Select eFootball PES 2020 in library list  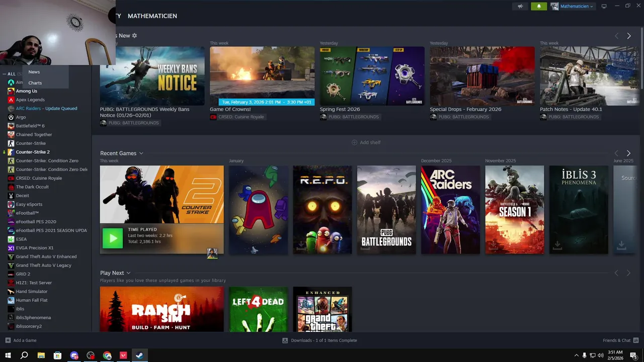click(x=36, y=222)
